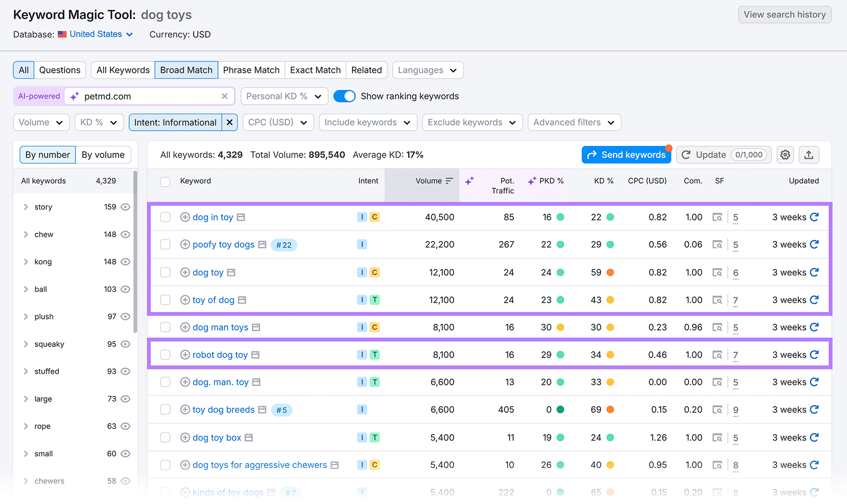Expand the 'chew' keyword group
The height and width of the screenshot is (504, 847).
point(25,234)
